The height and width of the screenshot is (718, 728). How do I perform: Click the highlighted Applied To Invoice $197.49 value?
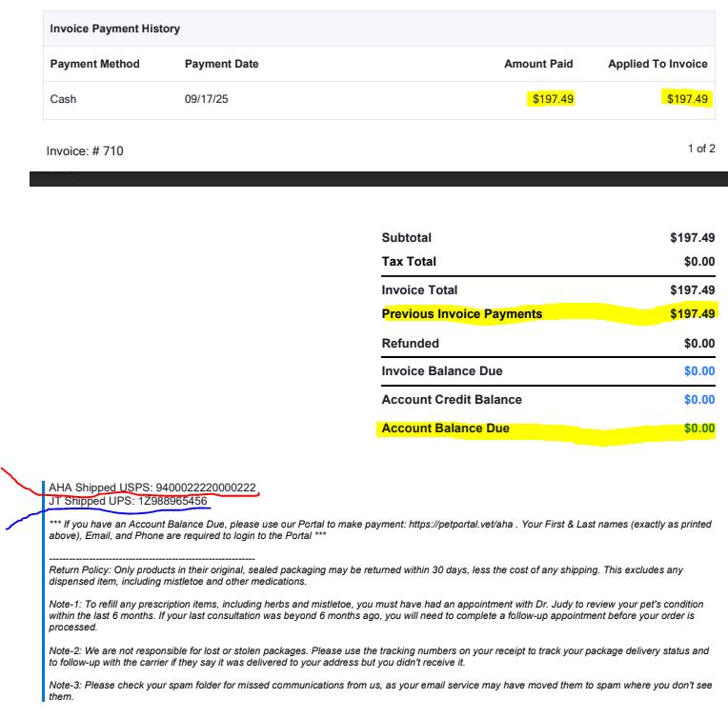coord(687,99)
